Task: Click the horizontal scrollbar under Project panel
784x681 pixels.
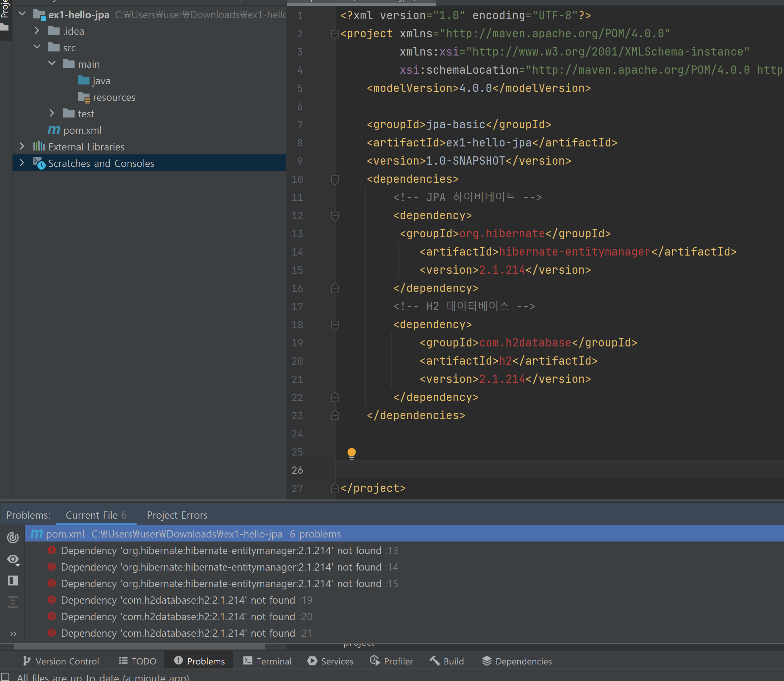Action: [x=139, y=646]
